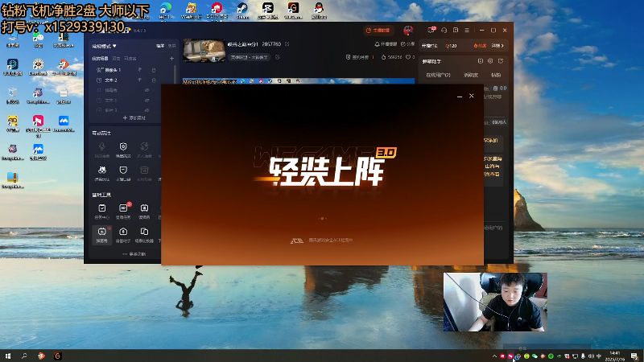Open the user avatar profile

click(x=408, y=31)
